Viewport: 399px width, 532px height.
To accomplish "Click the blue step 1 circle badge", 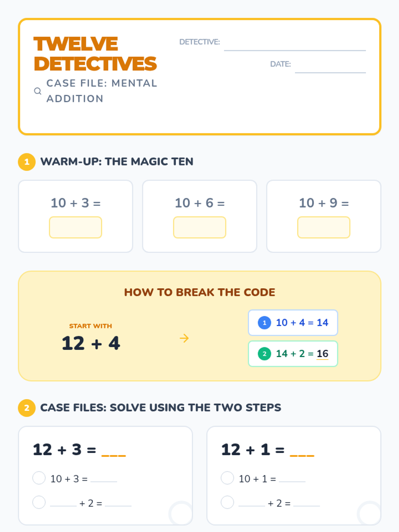I will click(264, 323).
